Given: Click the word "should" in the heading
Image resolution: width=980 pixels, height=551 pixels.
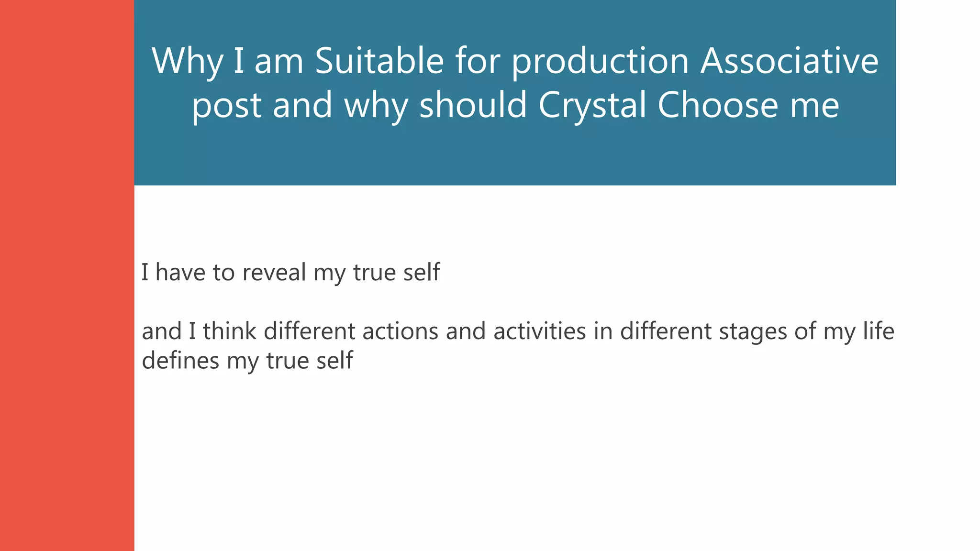Looking at the screenshot, I should point(473,105).
